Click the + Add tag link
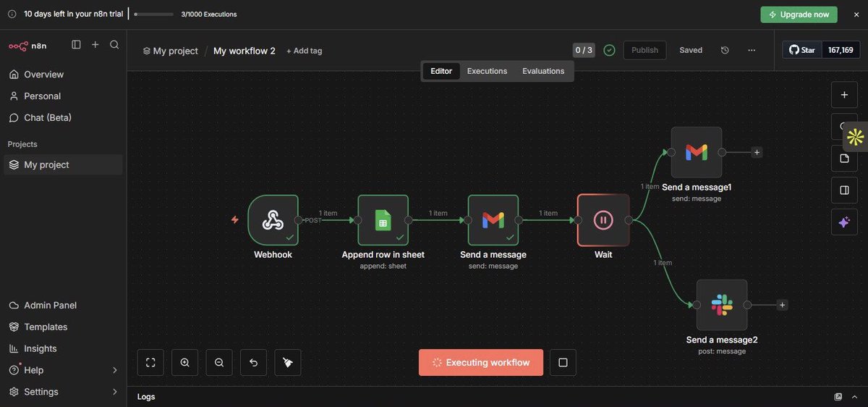The height and width of the screenshot is (407, 868). (304, 51)
